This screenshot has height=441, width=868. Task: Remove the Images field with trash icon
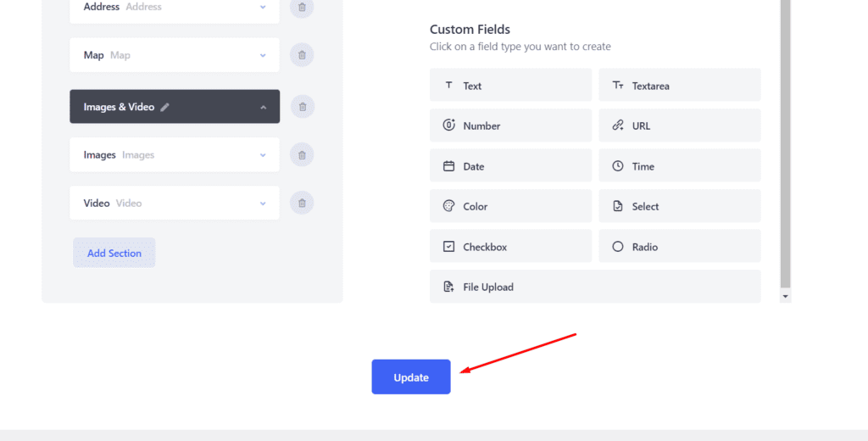[x=302, y=155]
